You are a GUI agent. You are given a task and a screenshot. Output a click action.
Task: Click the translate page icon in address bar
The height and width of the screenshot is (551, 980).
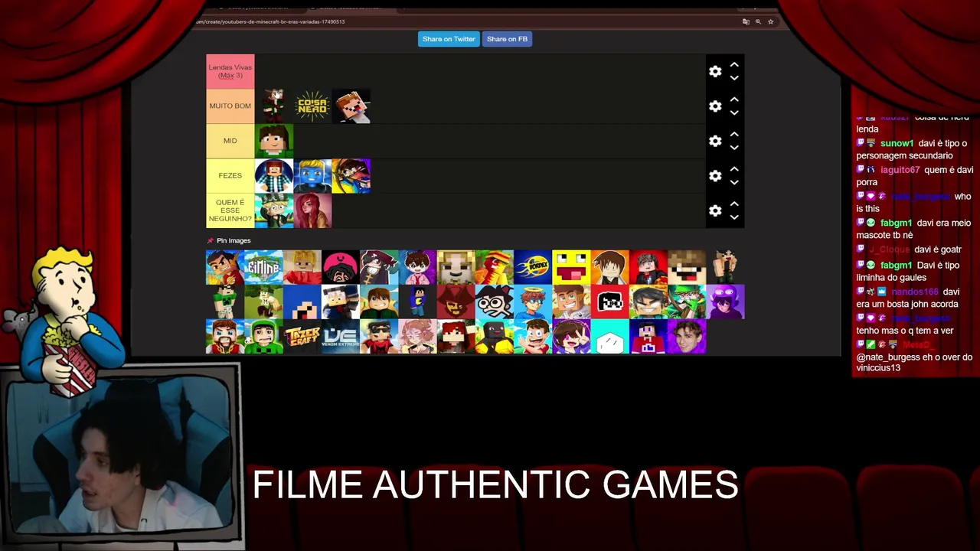coord(746,21)
